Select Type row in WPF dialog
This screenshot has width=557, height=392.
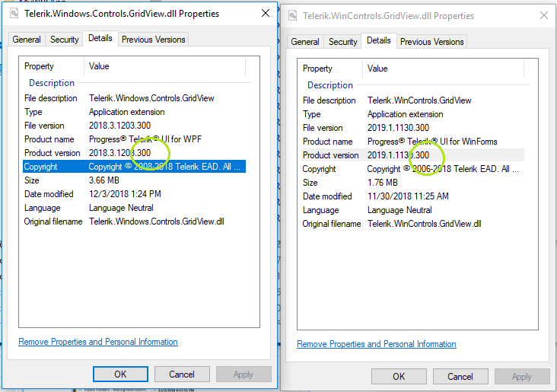pos(134,112)
